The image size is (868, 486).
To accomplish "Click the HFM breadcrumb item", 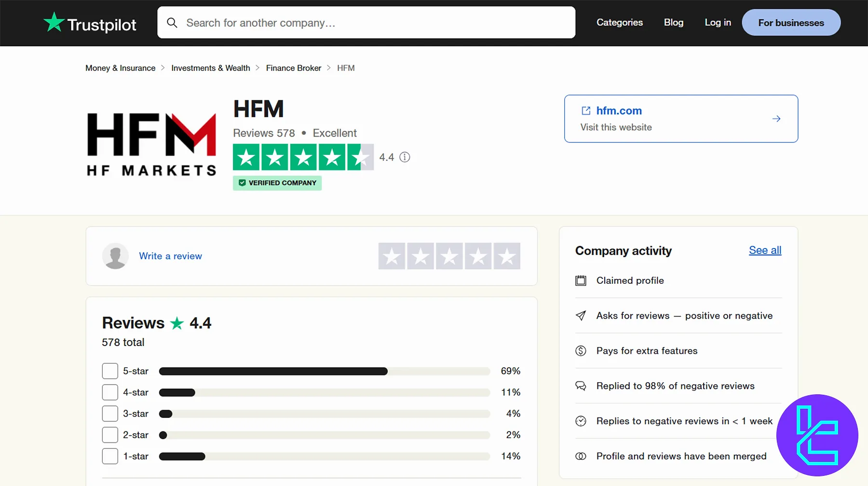I will point(346,68).
